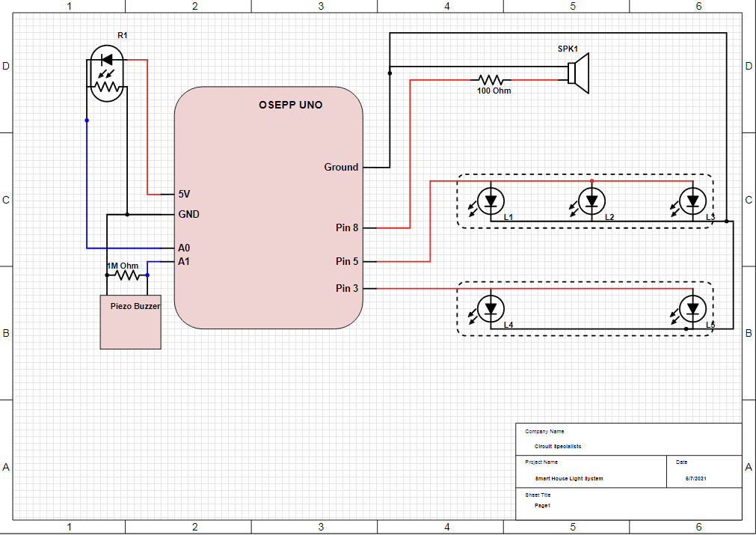
Task: Click the 5V pin label
Action: pos(184,195)
